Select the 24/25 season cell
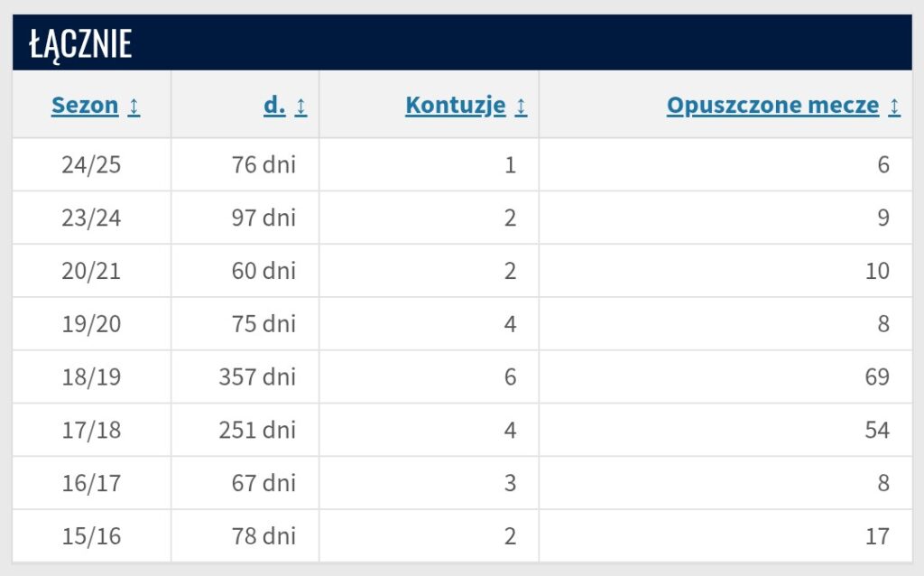The height and width of the screenshot is (576, 924). (91, 165)
